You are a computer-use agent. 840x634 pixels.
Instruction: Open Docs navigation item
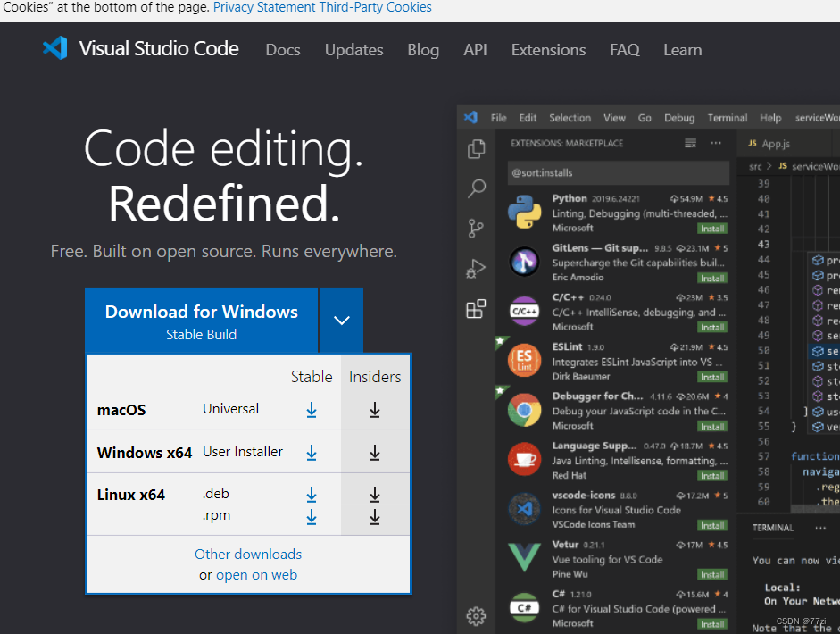click(x=283, y=50)
